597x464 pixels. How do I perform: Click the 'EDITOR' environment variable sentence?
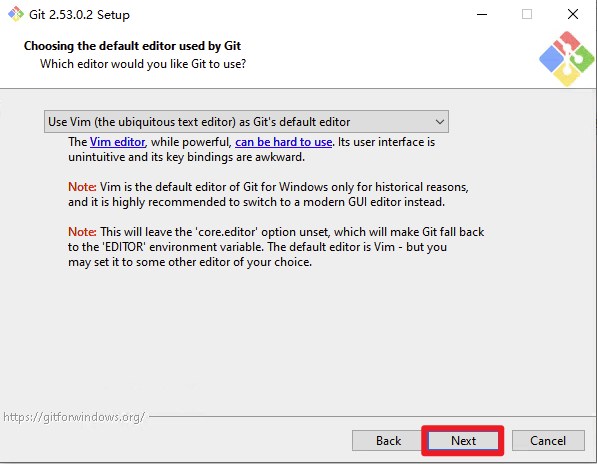point(257,247)
